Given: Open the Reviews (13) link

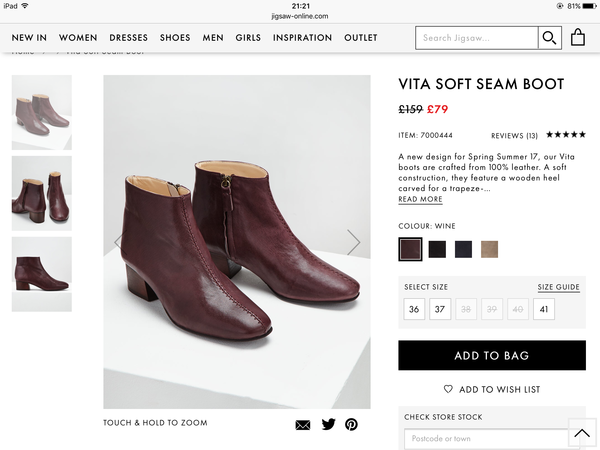Looking at the screenshot, I should 514,135.
